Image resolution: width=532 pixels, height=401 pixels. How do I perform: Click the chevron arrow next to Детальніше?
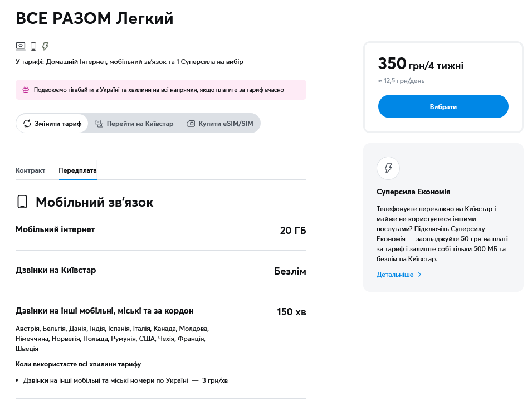coord(420,275)
